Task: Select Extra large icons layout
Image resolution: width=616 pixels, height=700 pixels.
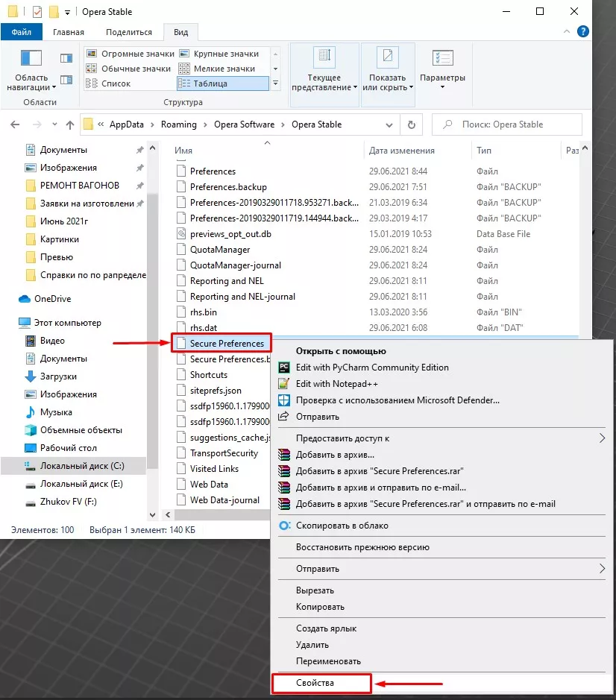Action: pos(131,54)
